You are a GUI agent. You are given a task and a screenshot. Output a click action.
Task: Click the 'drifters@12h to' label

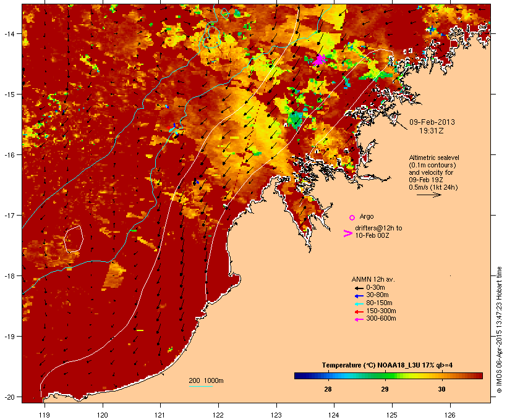[x=378, y=228]
